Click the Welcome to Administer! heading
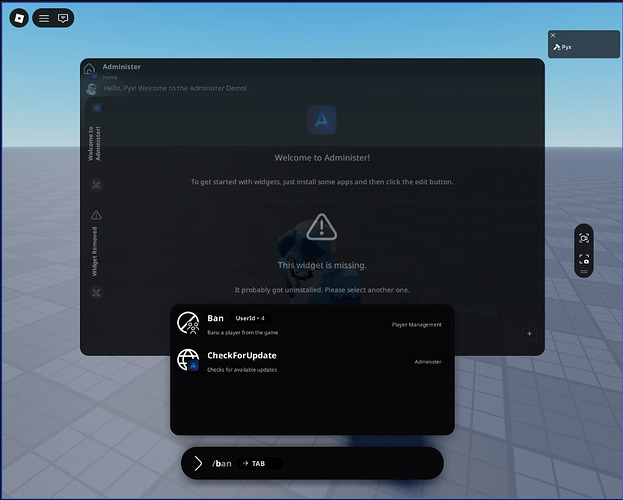 [x=322, y=158]
